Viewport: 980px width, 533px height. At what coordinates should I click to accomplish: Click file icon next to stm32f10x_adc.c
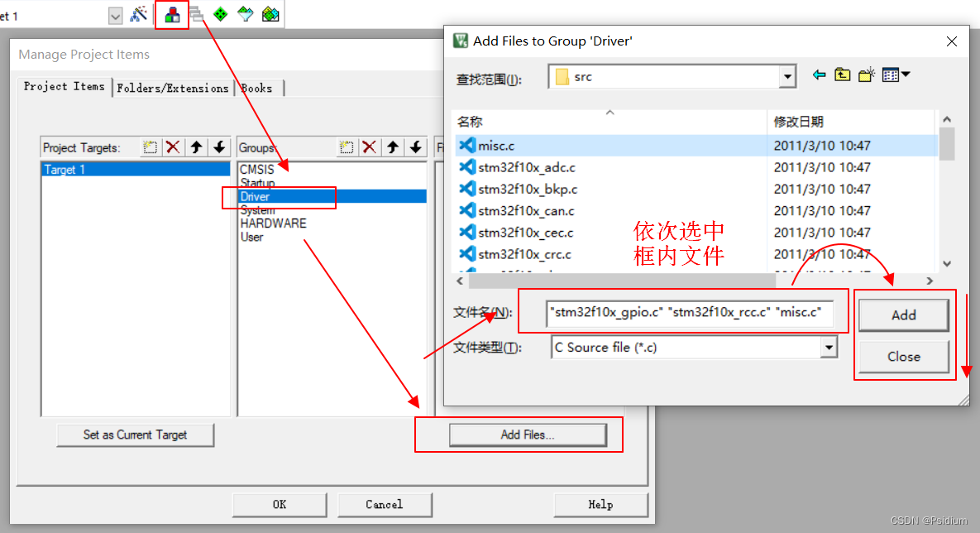[x=467, y=167]
